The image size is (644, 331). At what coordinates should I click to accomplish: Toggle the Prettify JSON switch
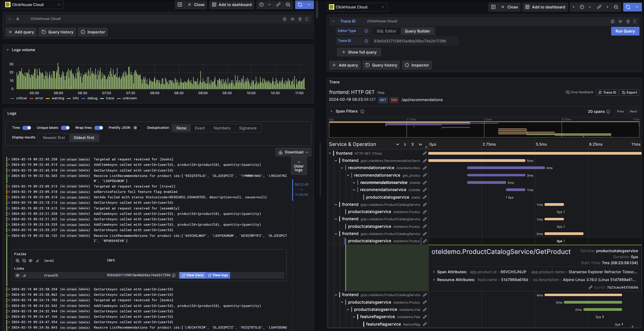point(136,128)
